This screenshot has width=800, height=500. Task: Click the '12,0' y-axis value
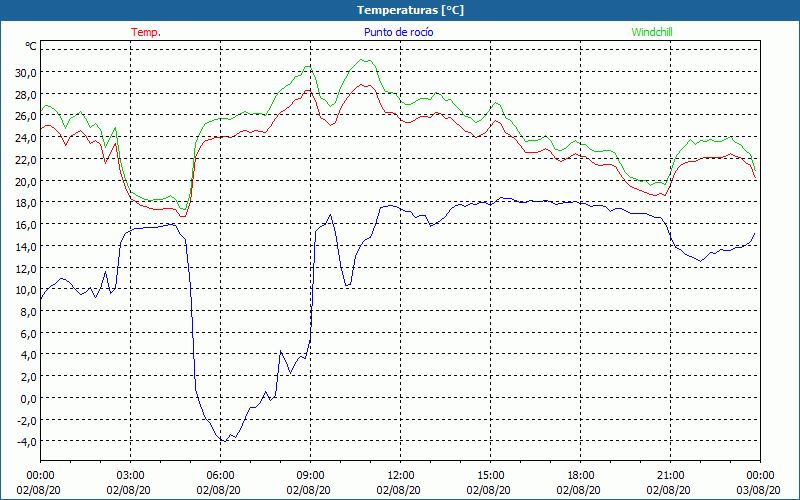pos(26,268)
